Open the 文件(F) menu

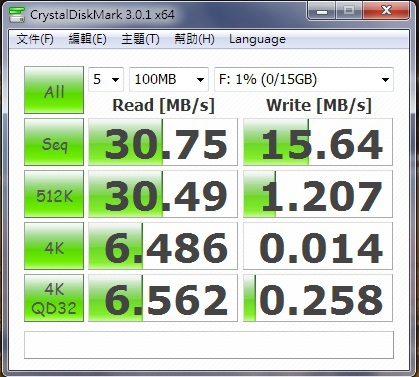tap(35, 39)
